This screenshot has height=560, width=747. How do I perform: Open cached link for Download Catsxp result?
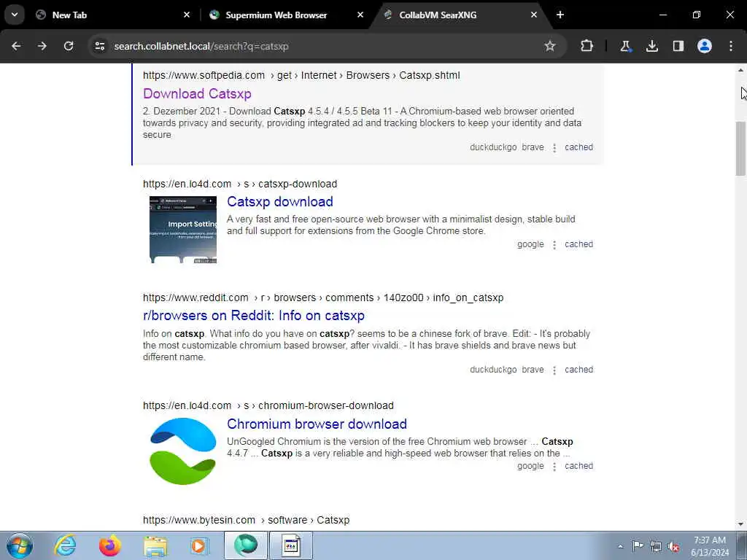point(578,147)
